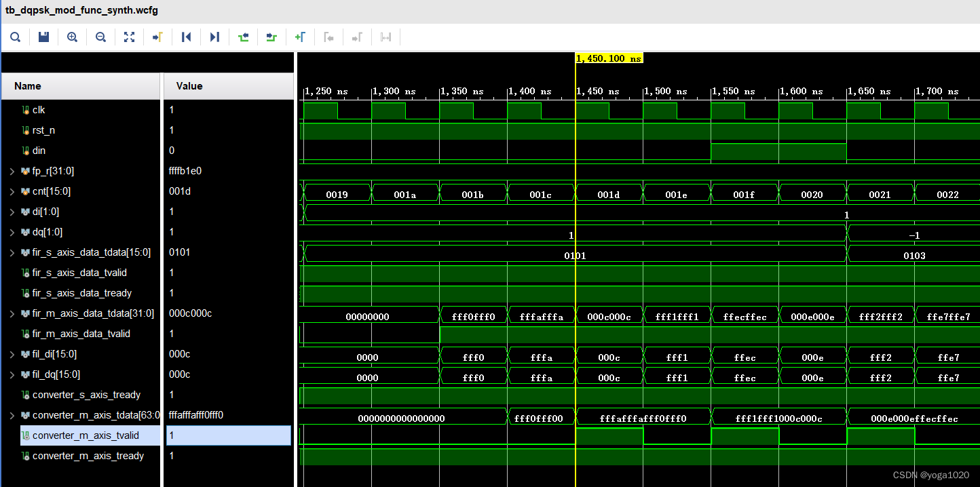
Task: Click the Zoom Fit icon
Action: click(x=129, y=37)
